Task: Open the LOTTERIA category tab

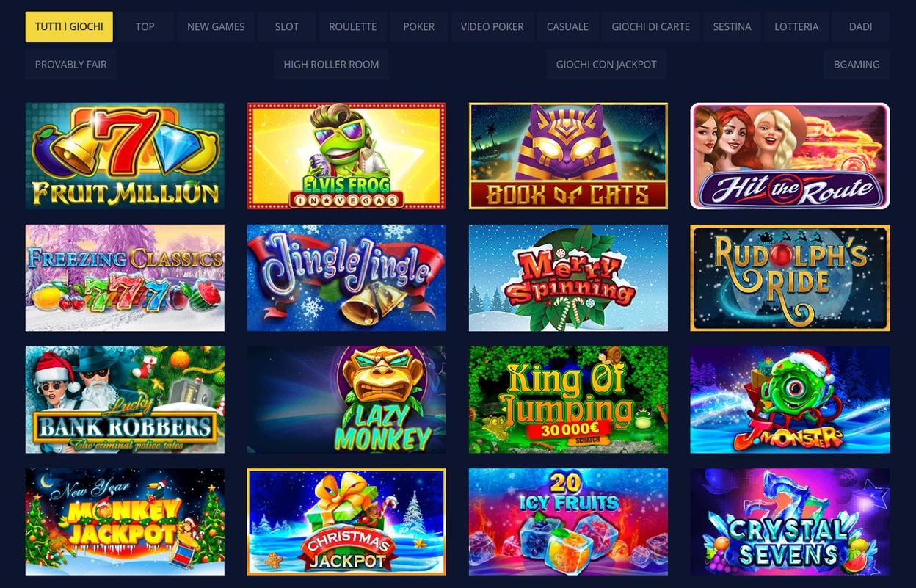Action: 796,26
